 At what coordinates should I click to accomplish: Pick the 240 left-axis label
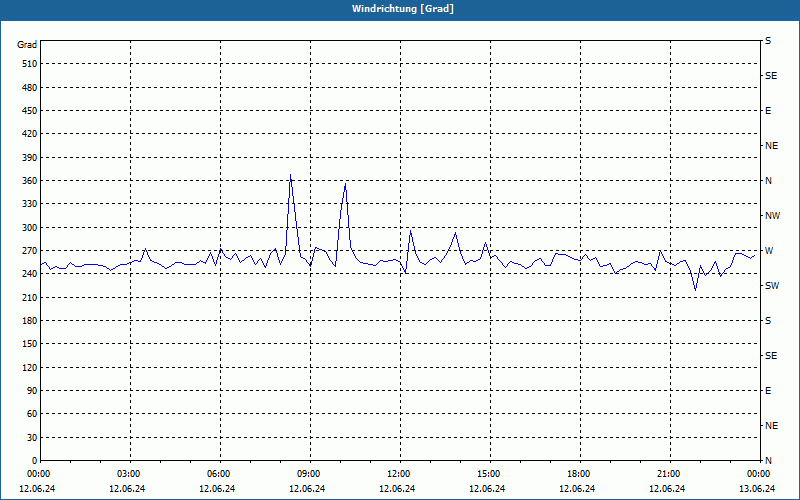[30, 274]
